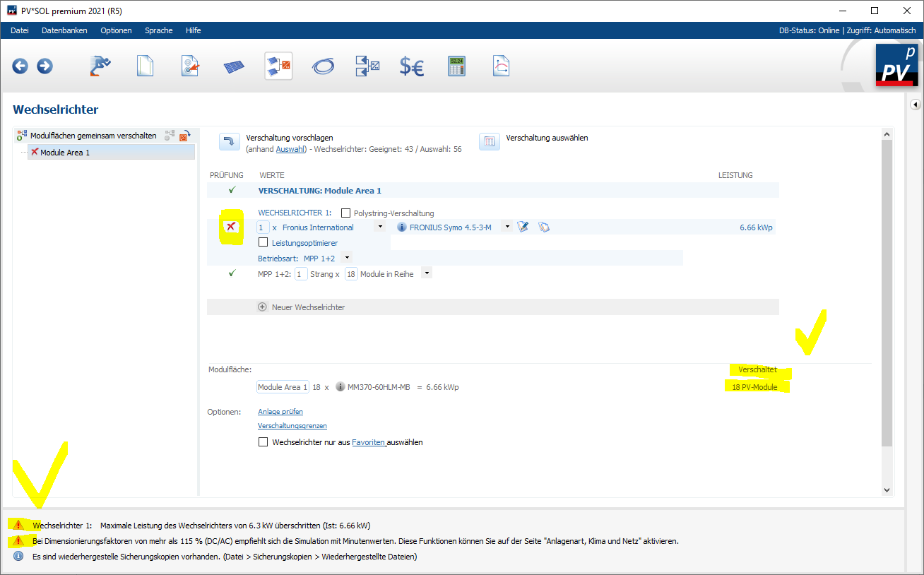Image resolution: width=924 pixels, height=575 pixels.
Task: Click the red X check status for the inverter
Action: (232, 226)
